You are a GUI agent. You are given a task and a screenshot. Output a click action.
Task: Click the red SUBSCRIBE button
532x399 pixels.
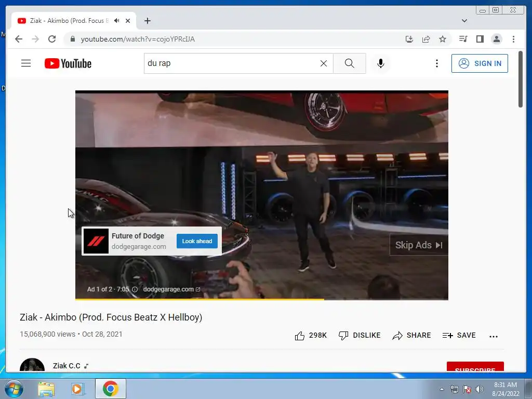pyautogui.click(x=475, y=367)
